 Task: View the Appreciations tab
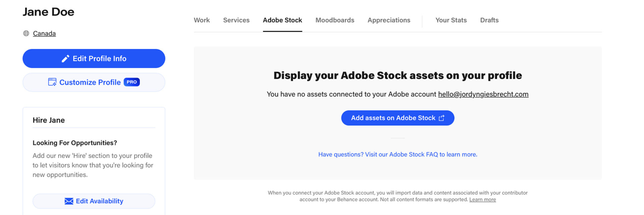pos(389,20)
